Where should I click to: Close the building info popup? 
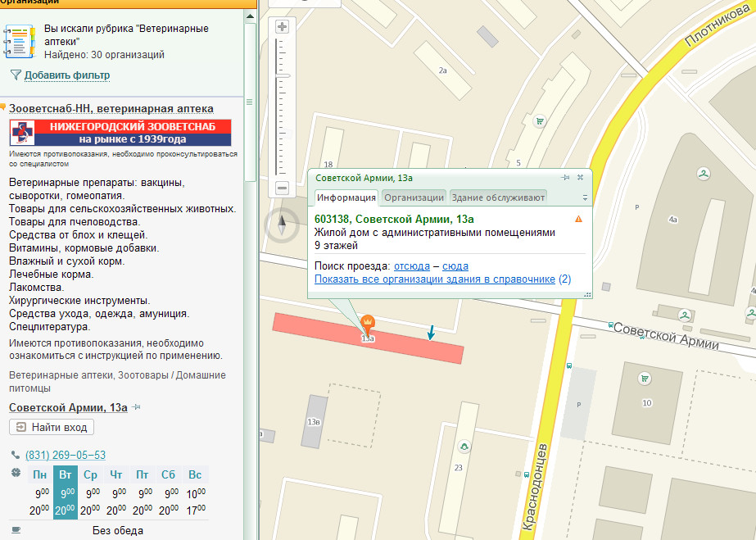coord(581,177)
